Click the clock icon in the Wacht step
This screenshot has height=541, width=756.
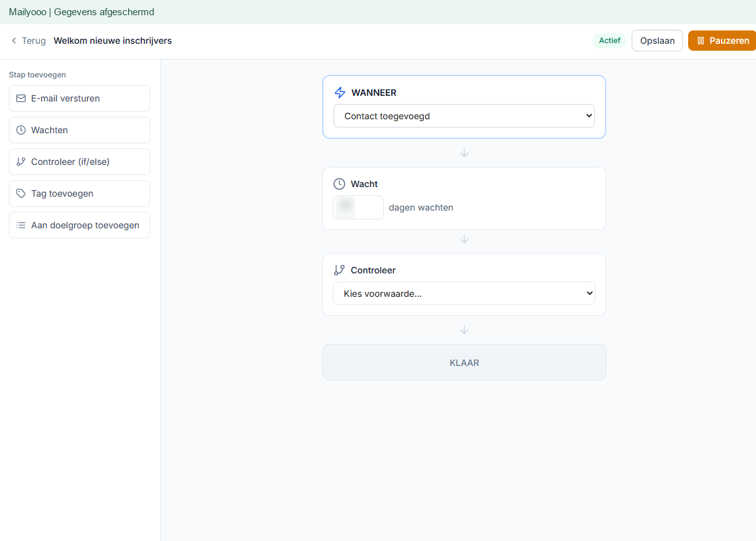point(339,184)
